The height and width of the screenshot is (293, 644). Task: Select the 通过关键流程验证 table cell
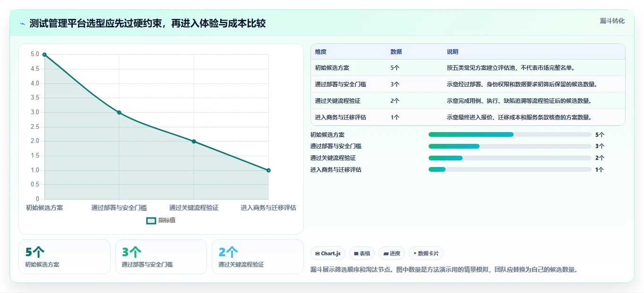[338, 101]
